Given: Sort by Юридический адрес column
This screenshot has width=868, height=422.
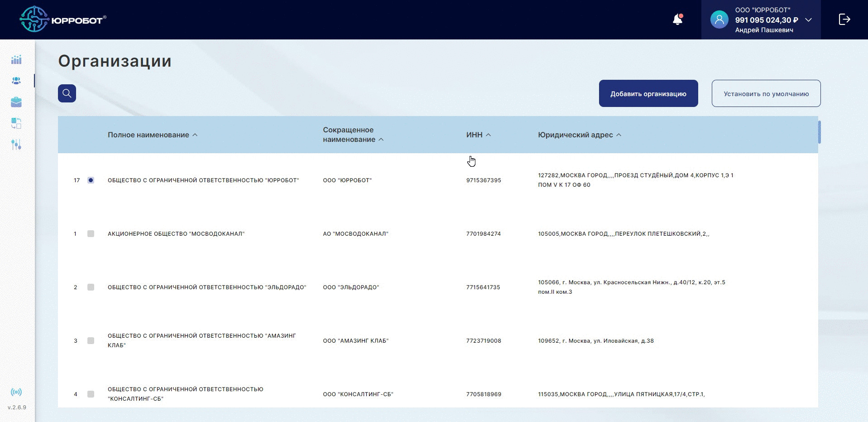Looking at the screenshot, I should click(x=580, y=135).
